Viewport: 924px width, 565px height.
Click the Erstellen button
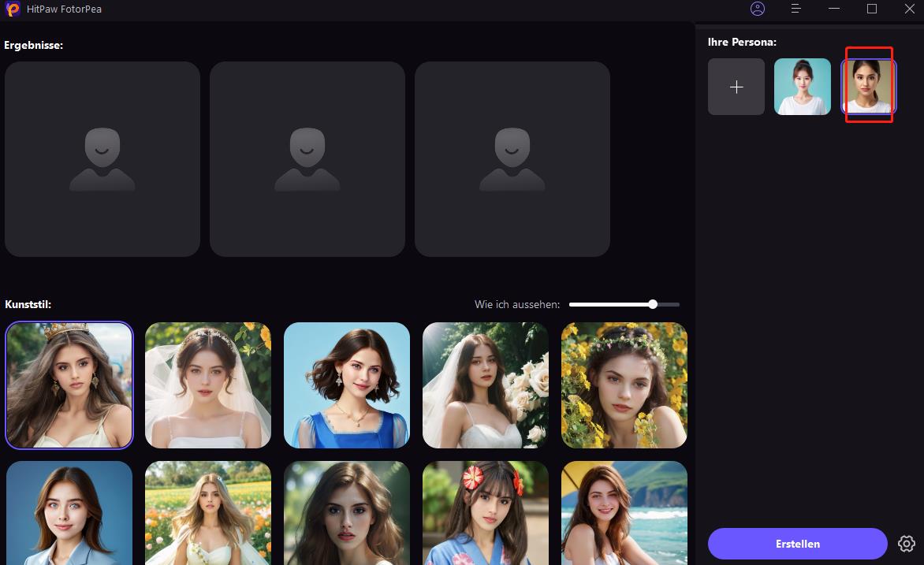click(797, 544)
